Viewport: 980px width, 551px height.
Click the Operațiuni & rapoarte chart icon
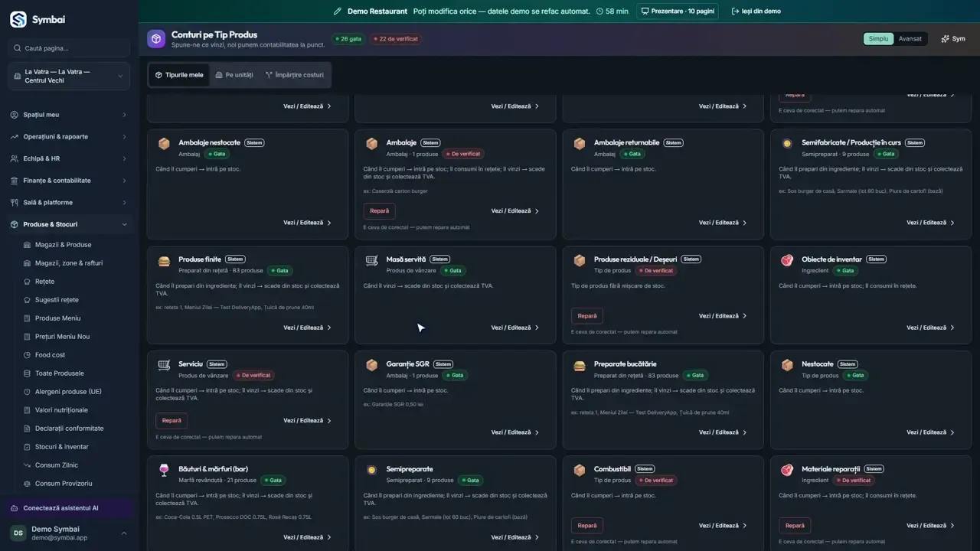pos(15,137)
